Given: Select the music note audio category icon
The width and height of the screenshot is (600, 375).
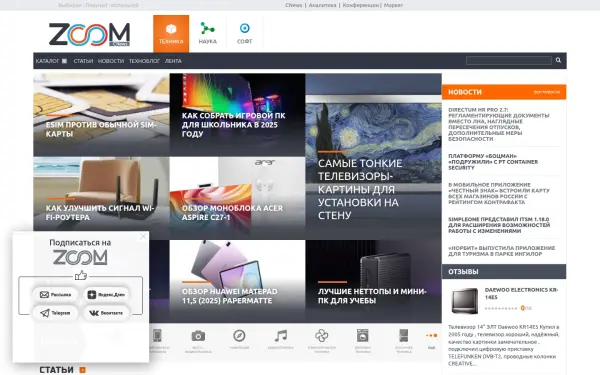Looking at the screenshot, I should [280, 336].
